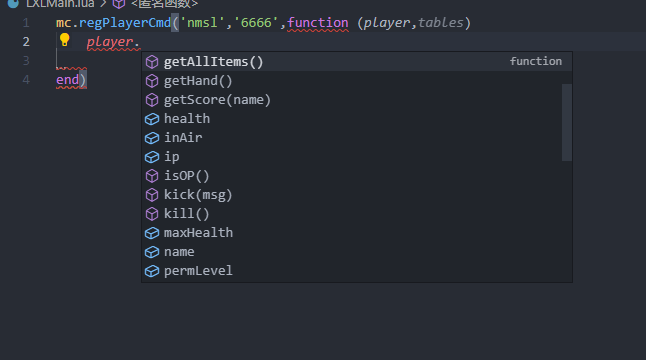Click the method icon beside kill()

pos(152,214)
